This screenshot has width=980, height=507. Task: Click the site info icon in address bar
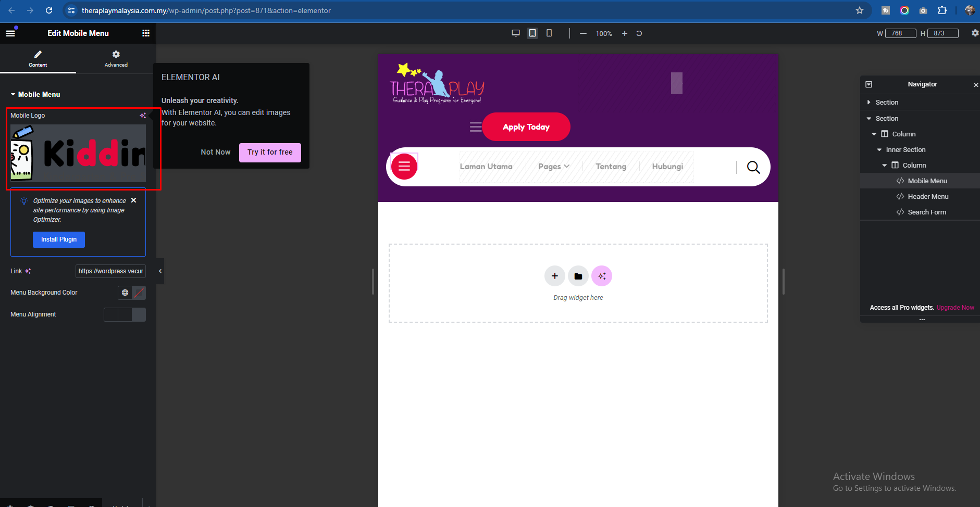coord(72,10)
